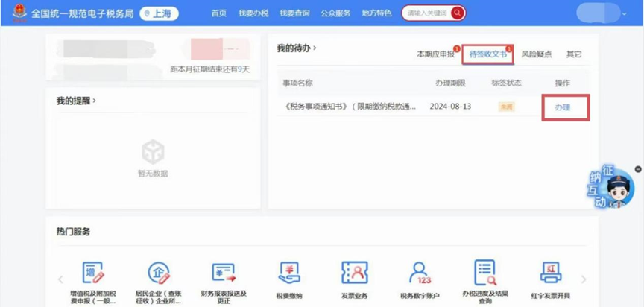Click 财务报表报送及更正 icon
This screenshot has height=307, width=644.
tap(223, 273)
